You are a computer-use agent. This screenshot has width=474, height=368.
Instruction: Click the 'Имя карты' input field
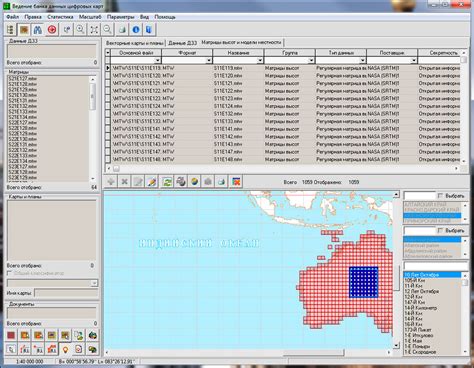coord(66,293)
